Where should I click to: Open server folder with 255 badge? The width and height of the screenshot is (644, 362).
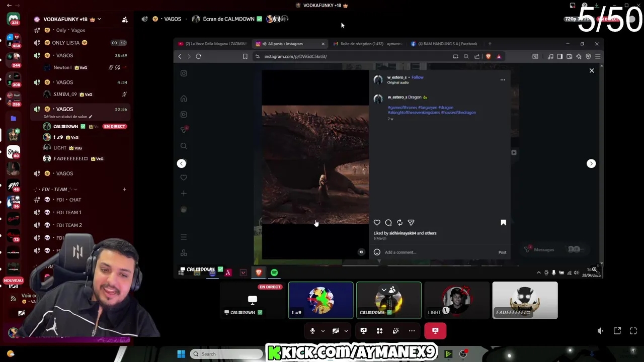14,99
